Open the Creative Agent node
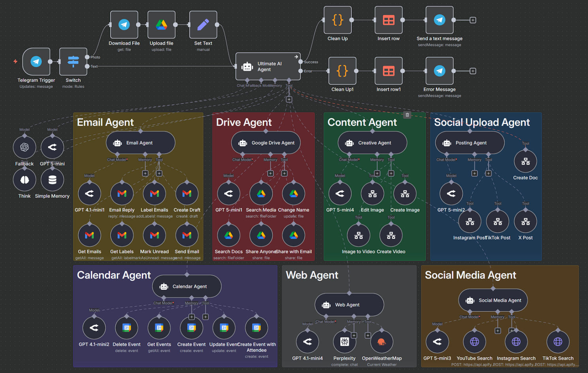588x373 pixels. [372, 143]
